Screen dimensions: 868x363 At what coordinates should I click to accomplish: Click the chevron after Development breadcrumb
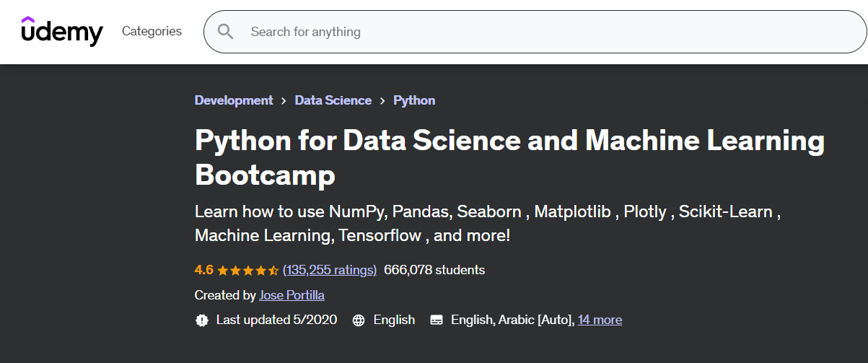(x=284, y=101)
